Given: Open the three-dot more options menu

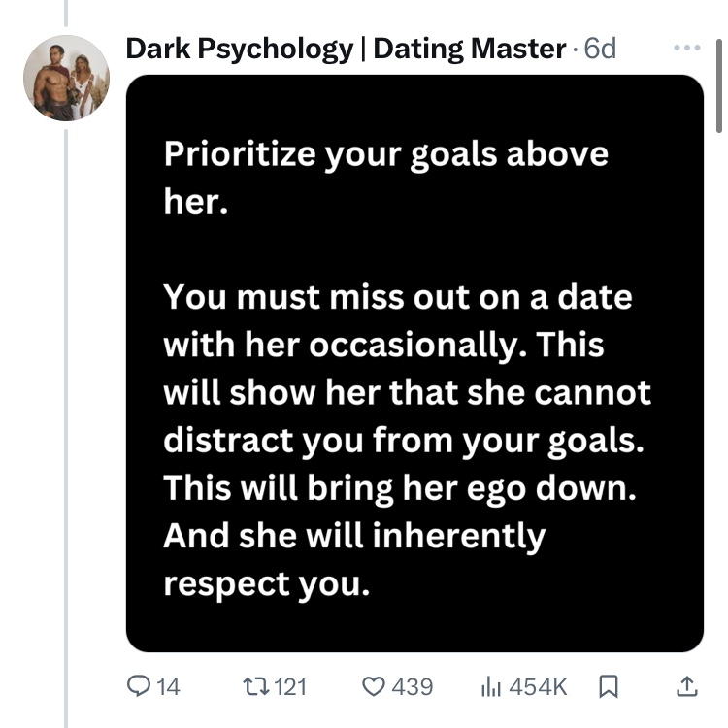Looking at the screenshot, I should [x=685, y=48].
